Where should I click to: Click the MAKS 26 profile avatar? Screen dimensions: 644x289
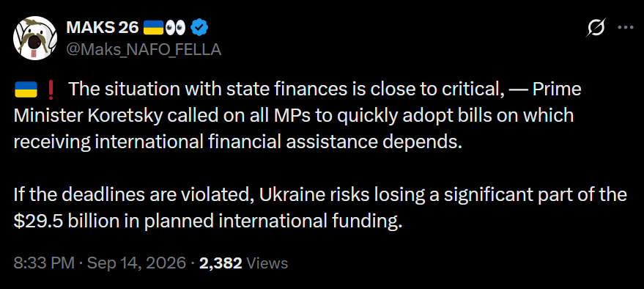click(35, 38)
